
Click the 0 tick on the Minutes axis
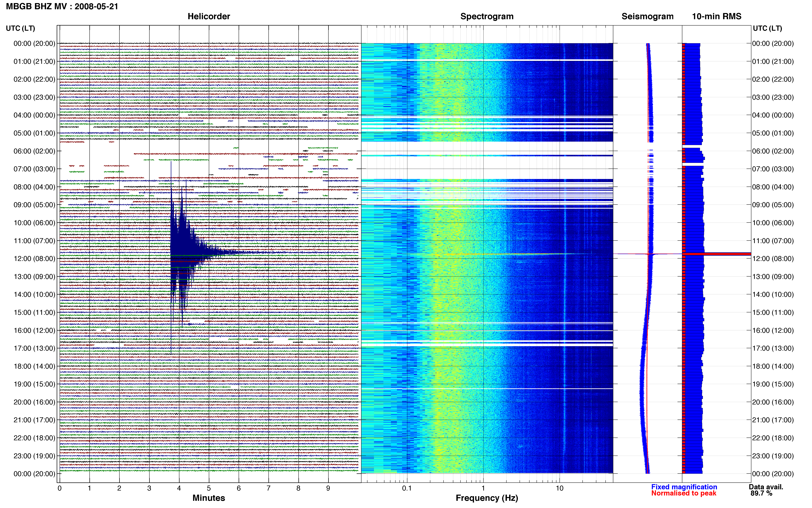click(59, 488)
